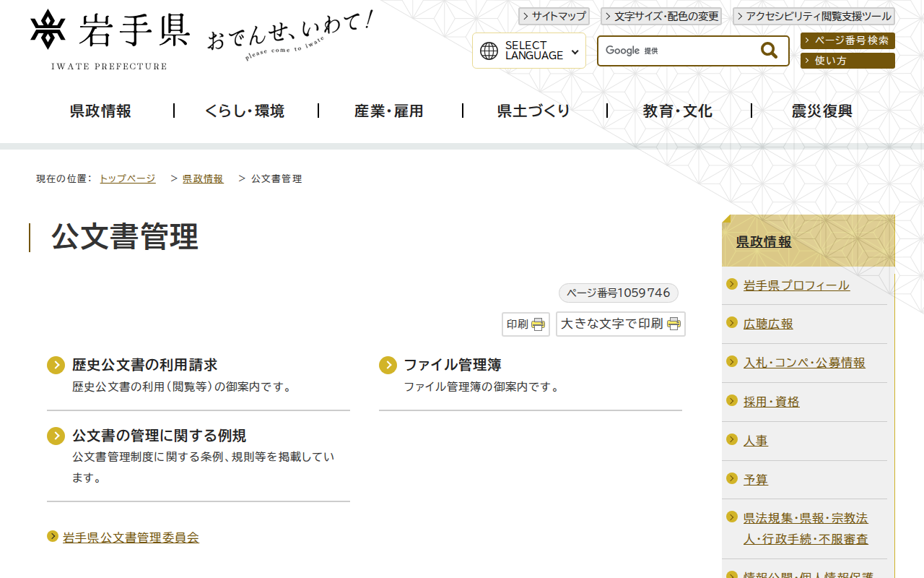
Task: Click arrow bullet beside 採用・資格
Action: tap(732, 401)
